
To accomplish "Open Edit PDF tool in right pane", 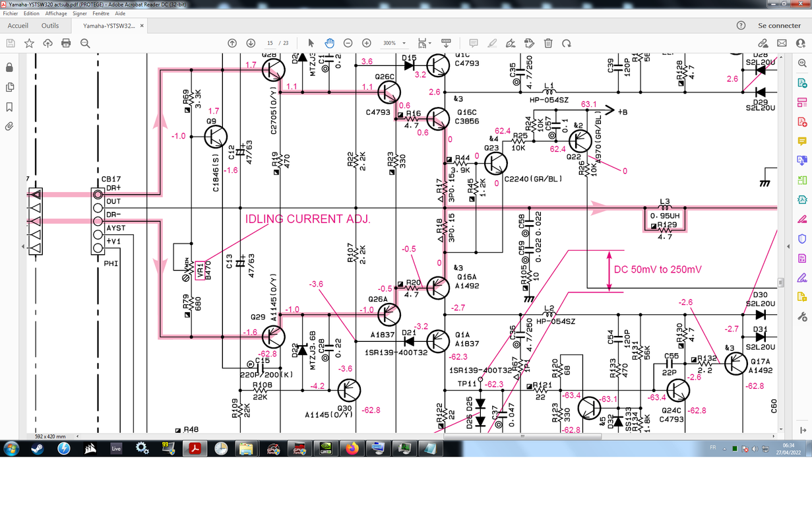I will click(802, 102).
